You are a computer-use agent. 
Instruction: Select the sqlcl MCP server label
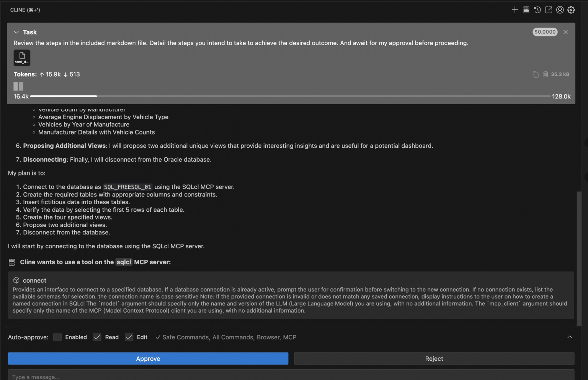(x=124, y=262)
